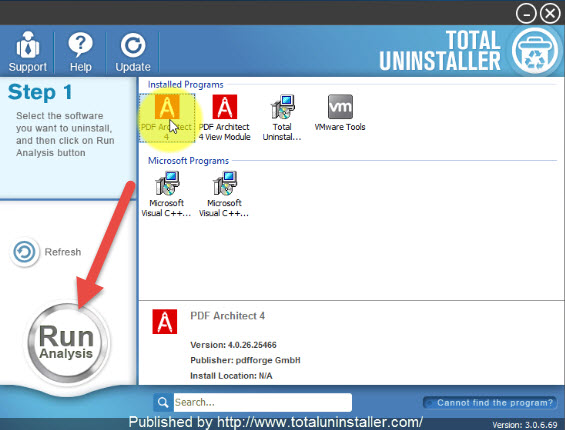Viewport: 565px width, 430px height.
Task: Minimize the Total Uninstaller window
Action: click(x=526, y=14)
